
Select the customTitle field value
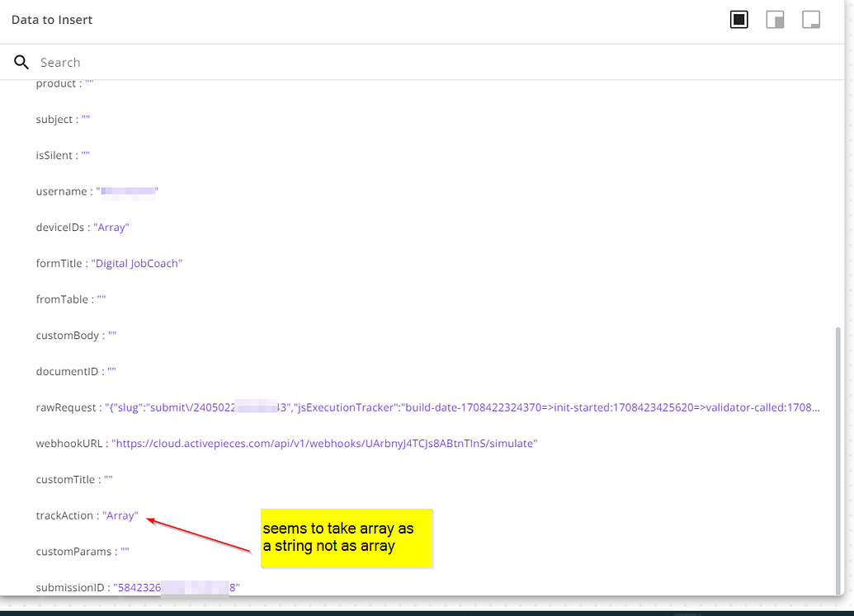pos(108,478)
